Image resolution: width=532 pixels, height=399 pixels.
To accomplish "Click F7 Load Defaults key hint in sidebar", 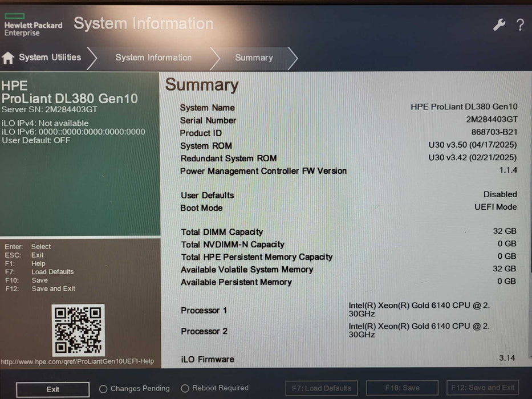I will coord(39,272).
